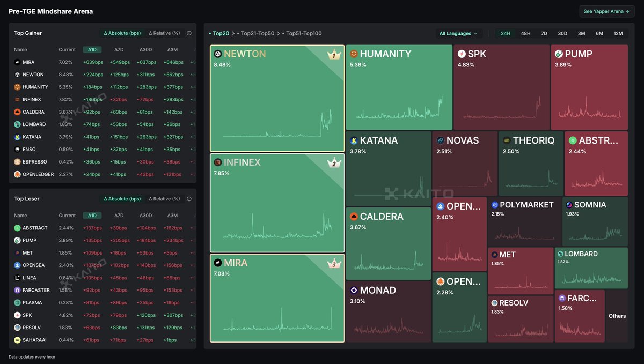Switch to the Top51-Top100 tab
This screenshot has width=644, height=364.
point(304,33)
